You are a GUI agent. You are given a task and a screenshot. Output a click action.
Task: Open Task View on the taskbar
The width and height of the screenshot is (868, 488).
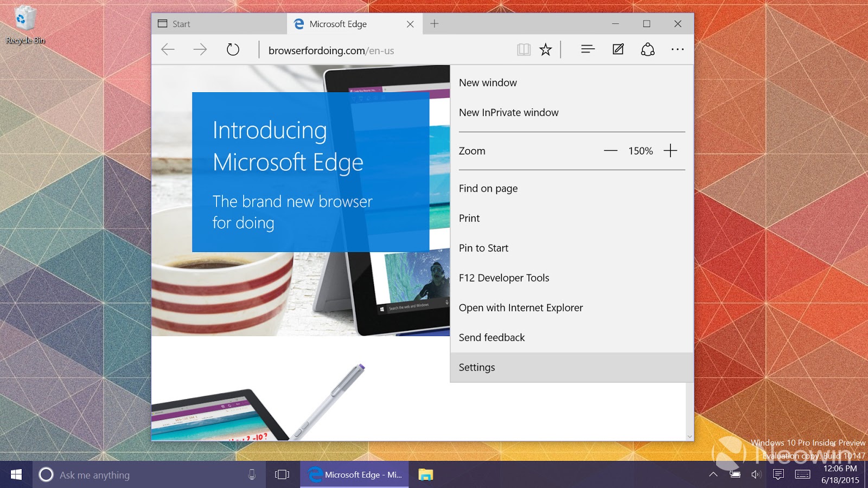pyautogui.click(x=282, y=475)
